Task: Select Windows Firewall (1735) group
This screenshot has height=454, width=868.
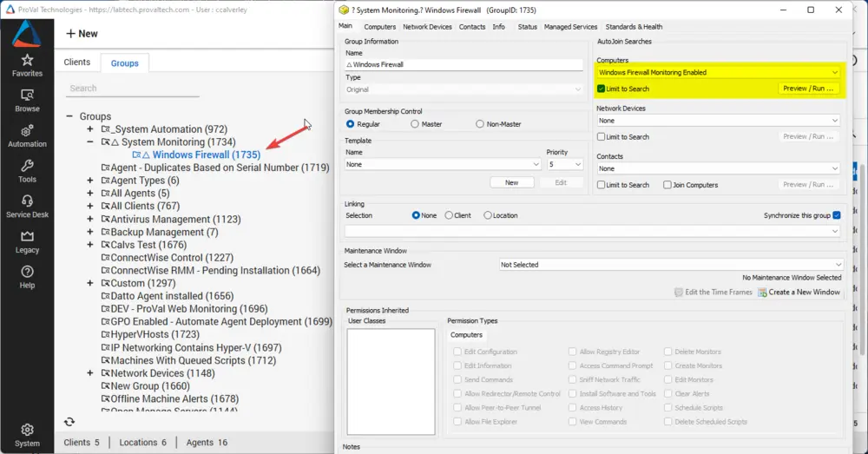Action: pos(206,155)
